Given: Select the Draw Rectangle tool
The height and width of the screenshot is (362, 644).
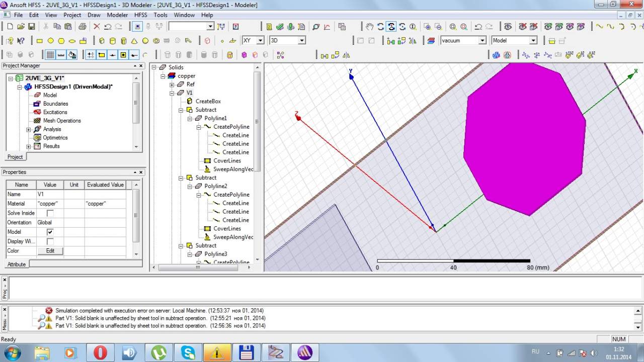Looking at the screenshot, I should click(x=40, y=41).
